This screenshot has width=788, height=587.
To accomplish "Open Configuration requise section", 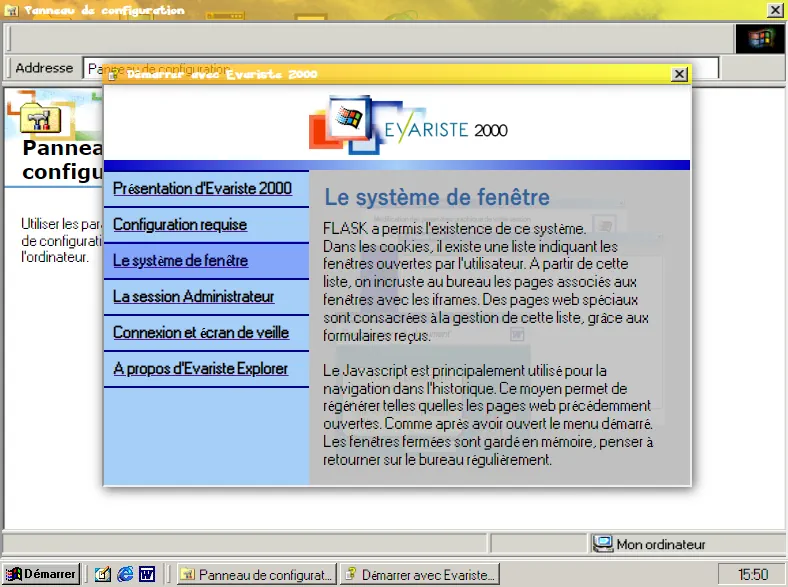I will pos(180,225).
